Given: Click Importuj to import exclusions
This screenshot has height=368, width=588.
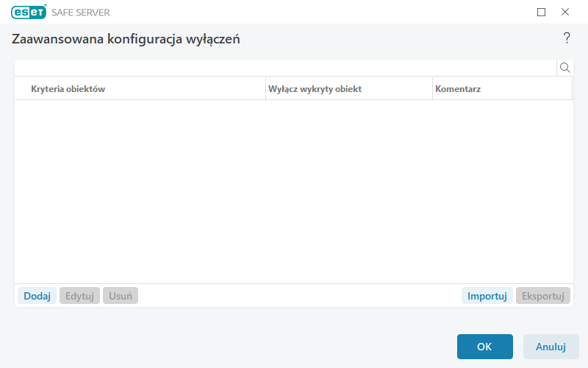Looking at the screenshot, I should 487,296.
